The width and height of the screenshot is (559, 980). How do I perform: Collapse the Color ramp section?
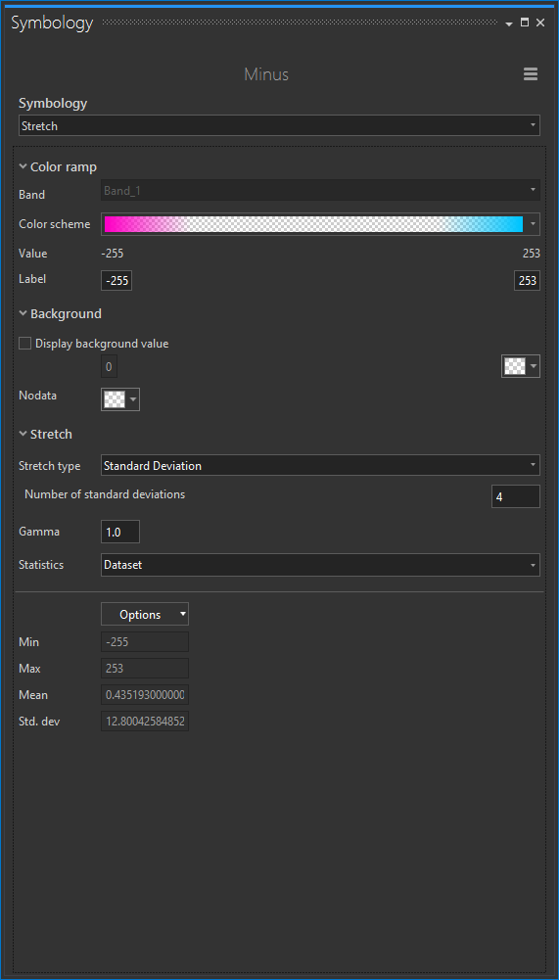pos(23,166)
